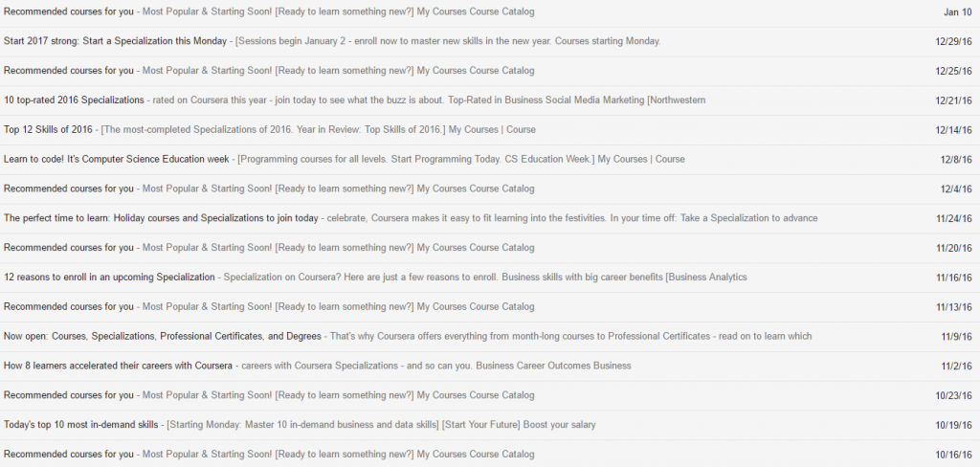Open 'Start 2017 strong' Specialization email
Screen dimensions: 980x467
(x=490, y=41)
